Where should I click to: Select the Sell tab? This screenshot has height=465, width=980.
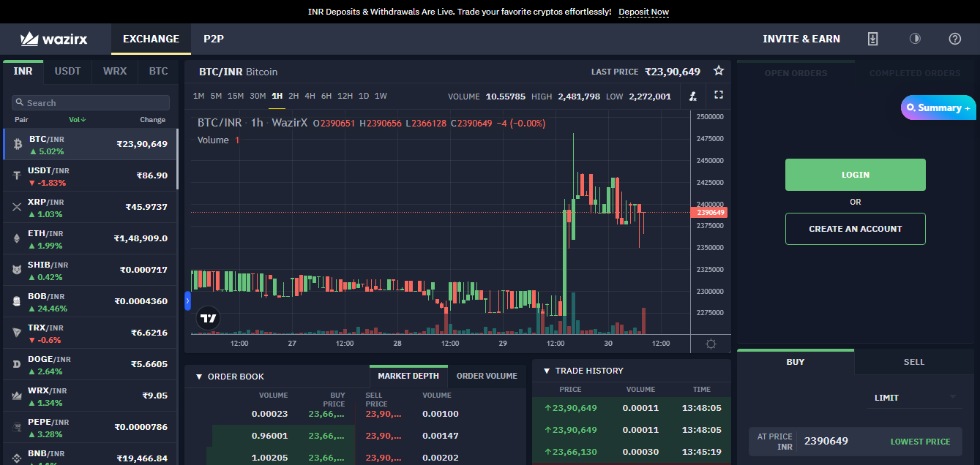pyautogui.click(x=914, y=362)
